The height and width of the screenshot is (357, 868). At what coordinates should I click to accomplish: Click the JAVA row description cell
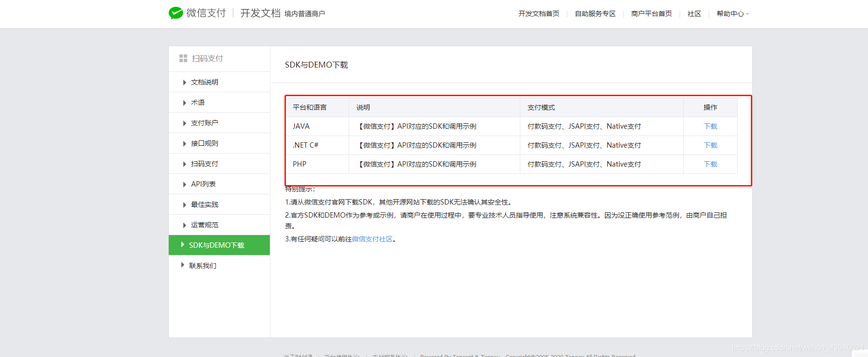[435, 126]
